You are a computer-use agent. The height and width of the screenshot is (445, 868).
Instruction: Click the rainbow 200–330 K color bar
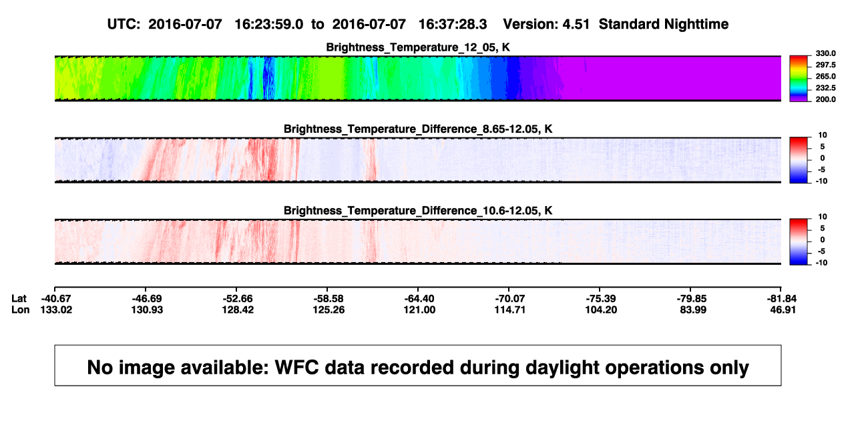799,79
